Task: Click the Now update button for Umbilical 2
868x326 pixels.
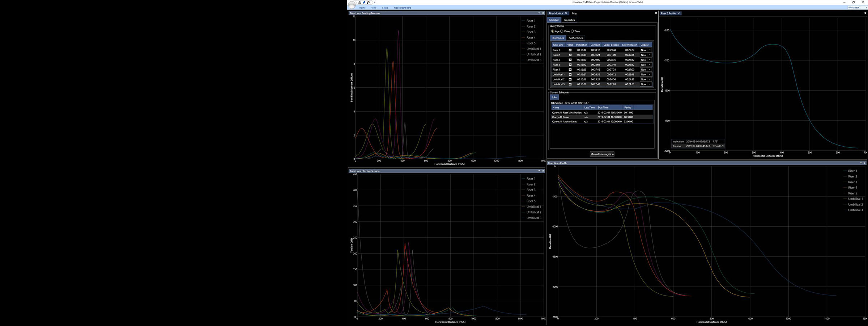Action: coord(643,79)
